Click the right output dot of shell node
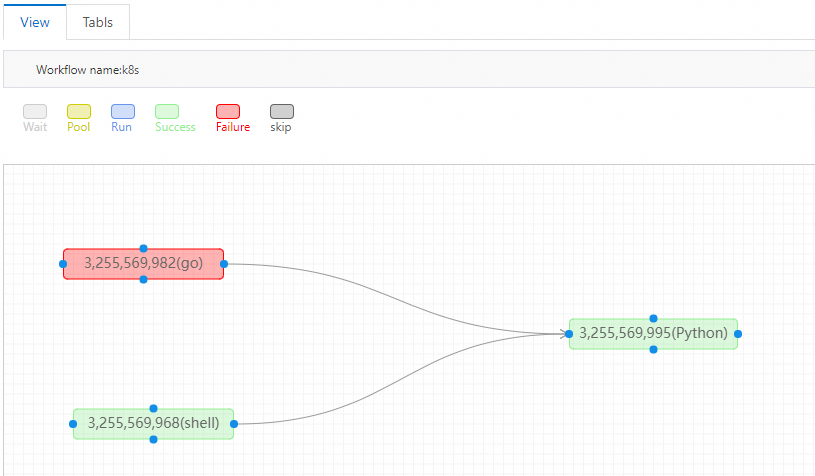Image resolution: width=815 pixels, height=476 pixels. pyautogui.click(x=234, y=424)
